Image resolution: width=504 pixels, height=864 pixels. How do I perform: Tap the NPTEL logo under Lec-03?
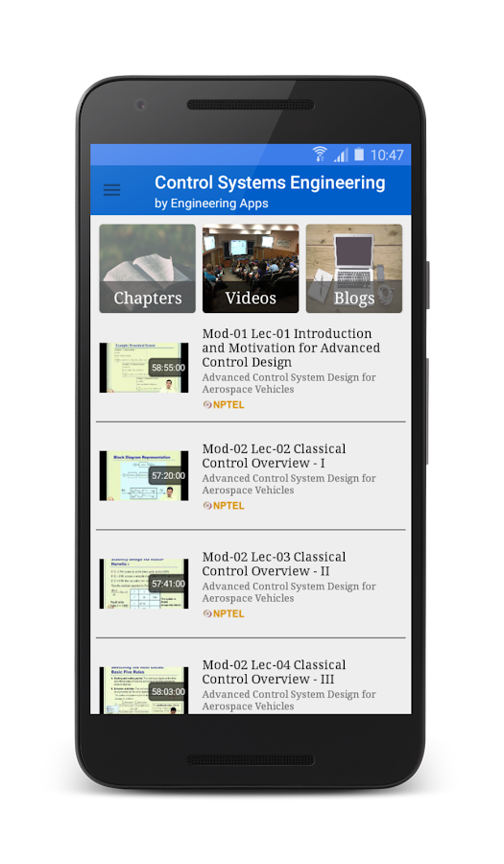pyautogui.click(x=224, y=613)
